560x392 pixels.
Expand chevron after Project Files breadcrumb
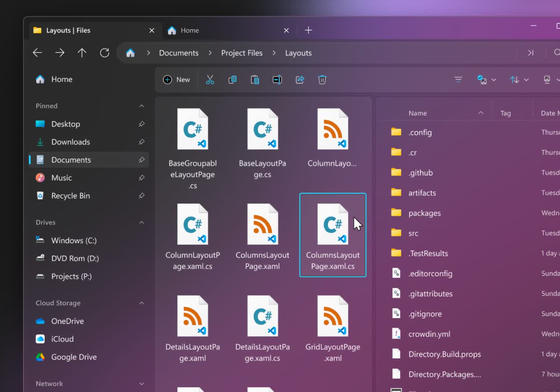274,53
